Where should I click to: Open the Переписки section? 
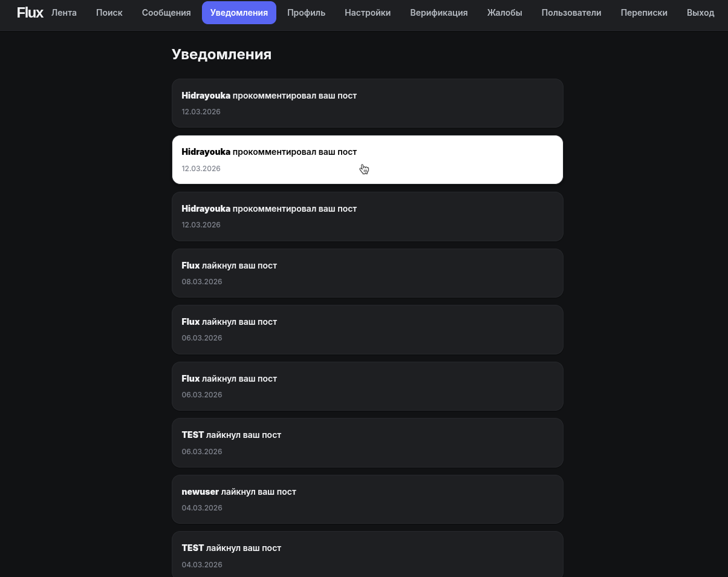pos(644,13)
